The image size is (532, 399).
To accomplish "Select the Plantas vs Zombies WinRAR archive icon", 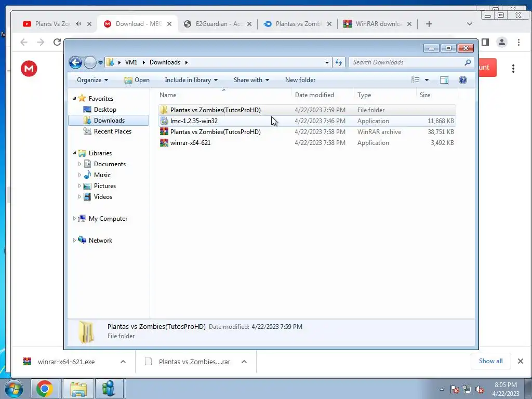I will 164,131.
